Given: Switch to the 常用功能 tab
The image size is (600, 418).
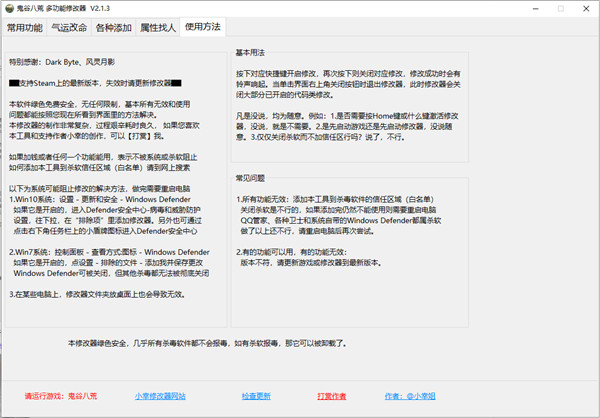Looking at the screenshot, I should click(x=25, y=27).
